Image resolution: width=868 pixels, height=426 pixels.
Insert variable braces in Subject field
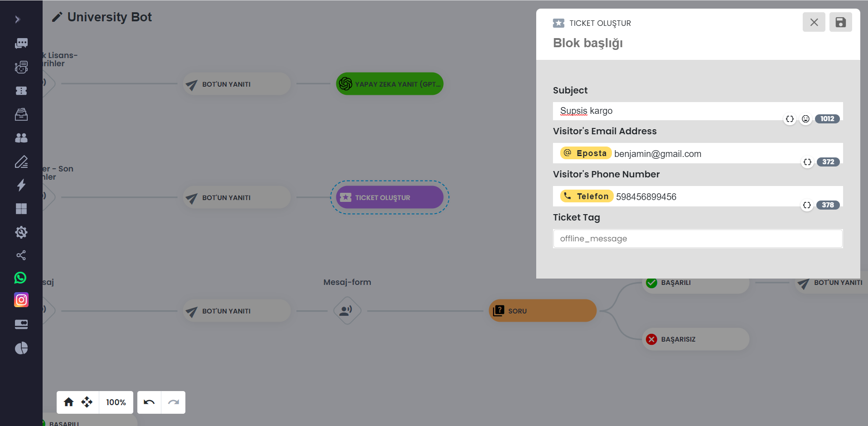(790, 119)
